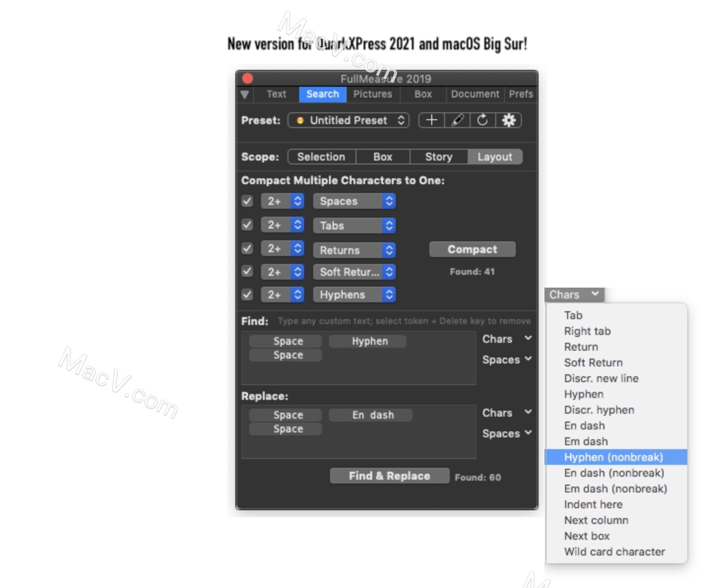This screenshot has height=588, width=702.
Task: Click the Compact button
Action: coord(472,249)
